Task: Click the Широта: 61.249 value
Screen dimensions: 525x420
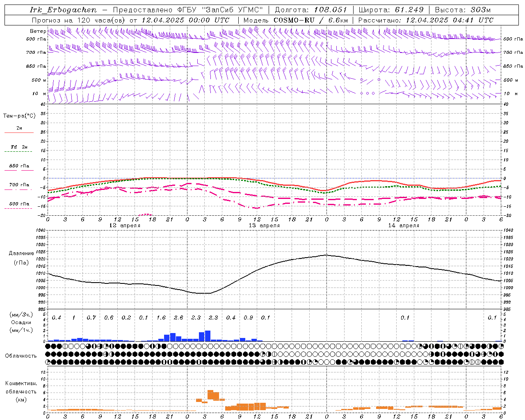Action: pyautogui.click(x=391, y=10)
